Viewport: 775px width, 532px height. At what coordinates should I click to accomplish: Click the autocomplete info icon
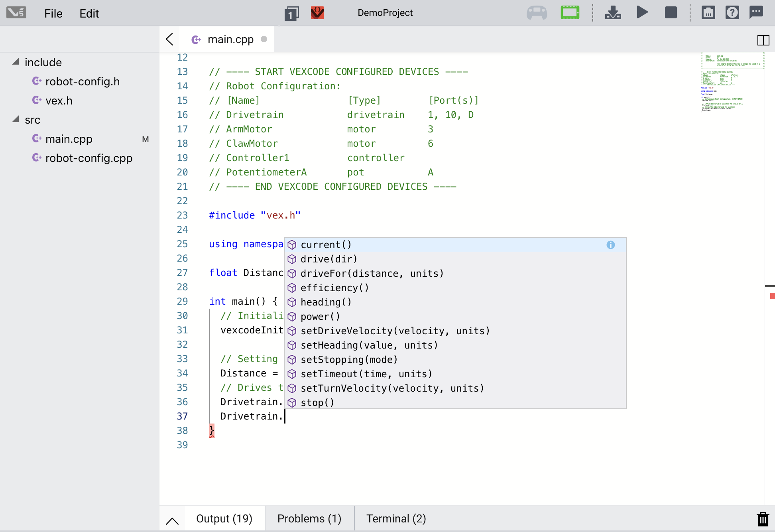[x=610, y=245]
